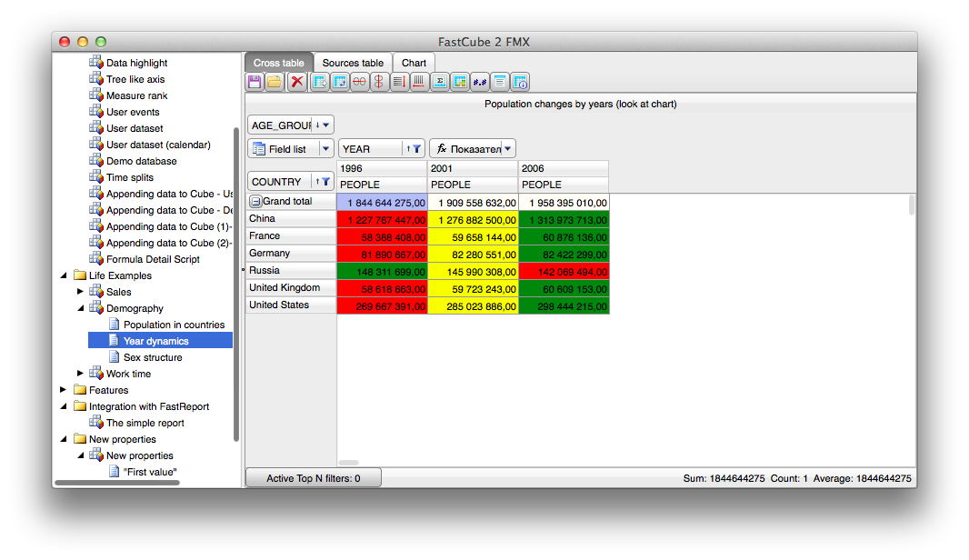Open Population in countries schema
The image size is (969, 560).
(174, 325)
